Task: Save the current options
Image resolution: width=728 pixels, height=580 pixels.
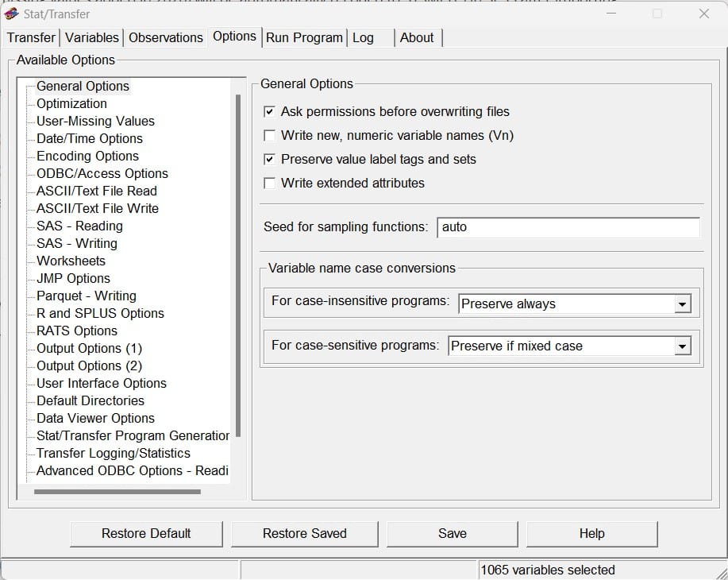Action: (x=453, y=534)
